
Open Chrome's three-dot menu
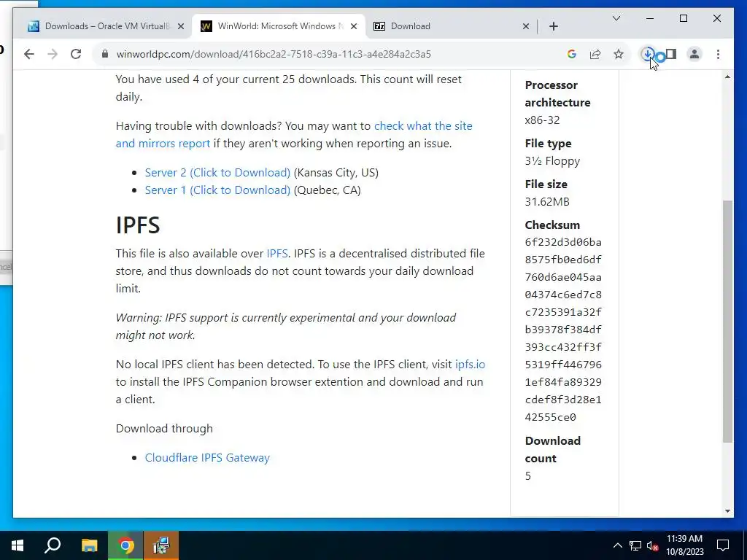(718, 54)
